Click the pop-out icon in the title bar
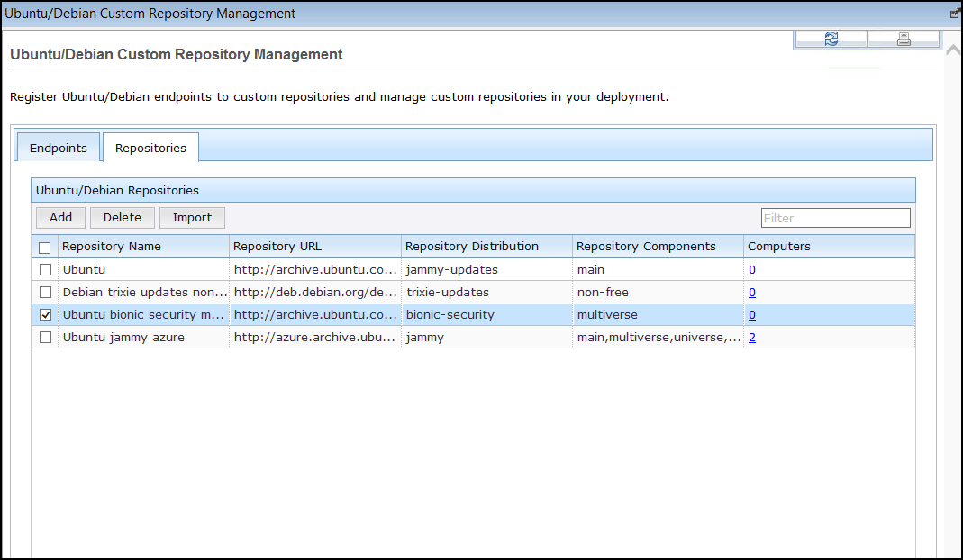The height and width of the screenshot is (560, 963). [955, 13]
